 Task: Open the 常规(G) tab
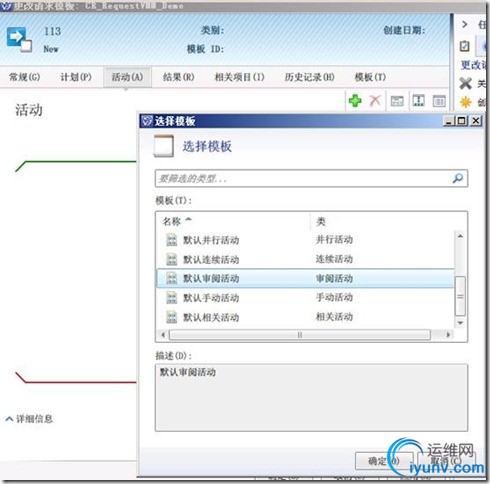[24, 77]
